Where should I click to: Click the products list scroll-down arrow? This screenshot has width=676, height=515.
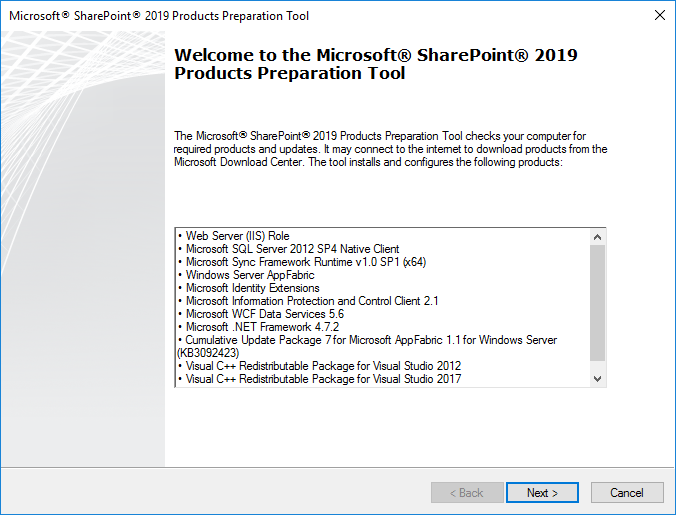[x=598, y=379]
